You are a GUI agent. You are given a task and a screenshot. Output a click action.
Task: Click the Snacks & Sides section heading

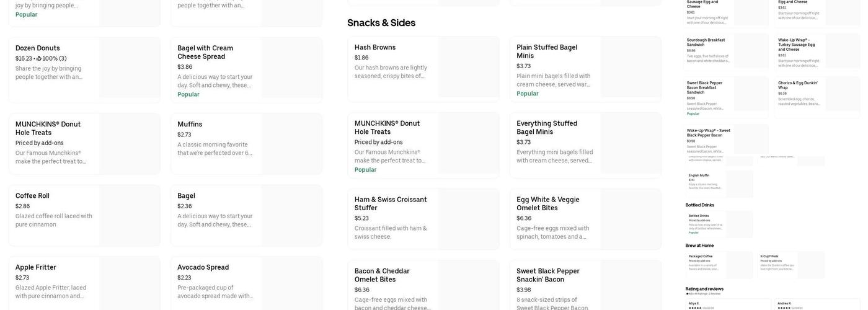[381, 23]
